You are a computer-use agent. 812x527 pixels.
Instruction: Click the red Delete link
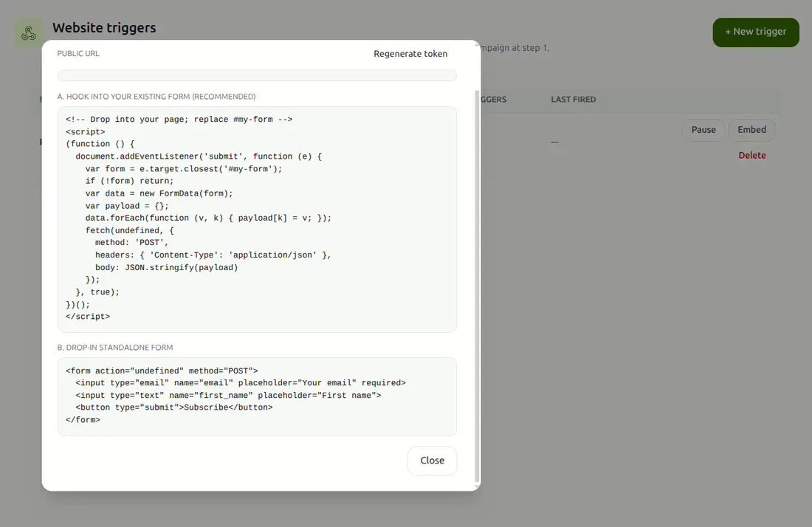point(752,155)
